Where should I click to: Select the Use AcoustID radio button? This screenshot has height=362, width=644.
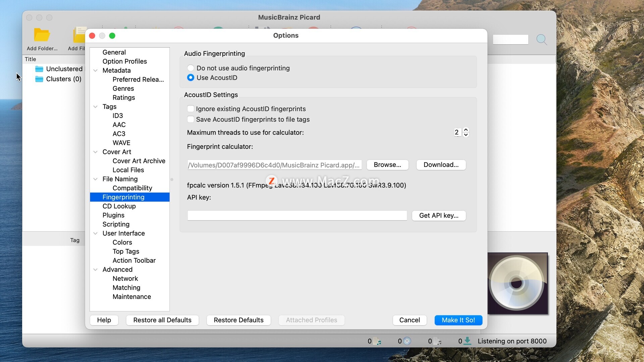[191, 78]
